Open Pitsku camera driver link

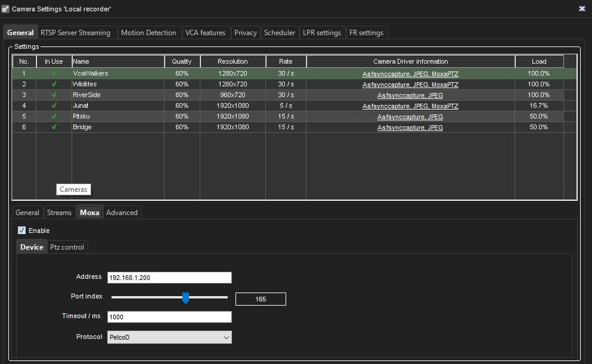coord(410,117)
